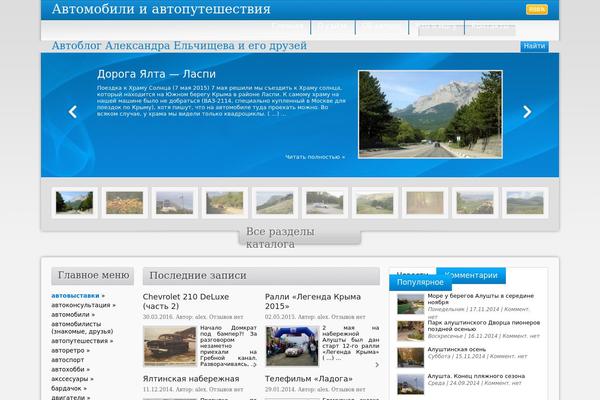Click the Главное меню heading
This screenshot has width=600, height=400.
[x=93, y=276]
